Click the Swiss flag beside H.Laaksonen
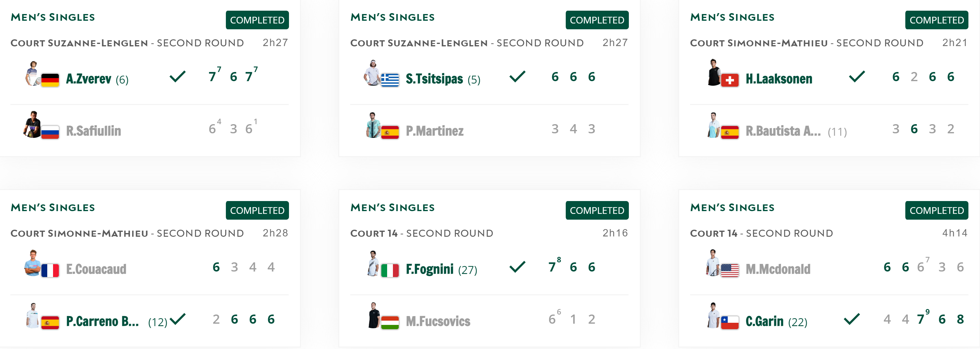This screenshot has width=980, height=349. pyautogui.click(x=729, y=80)
